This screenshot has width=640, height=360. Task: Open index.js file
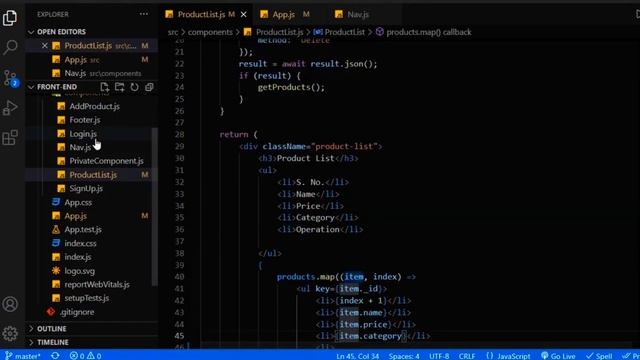point(78,257)
